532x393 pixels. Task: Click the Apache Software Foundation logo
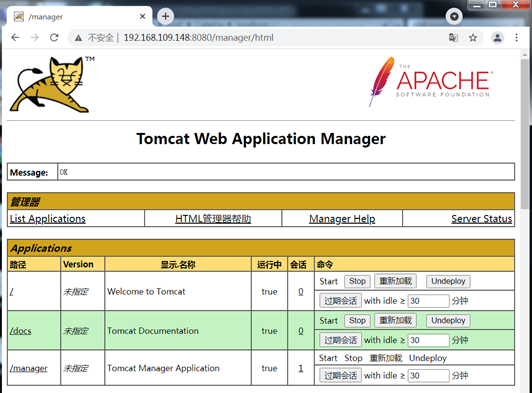coord(431,81)
